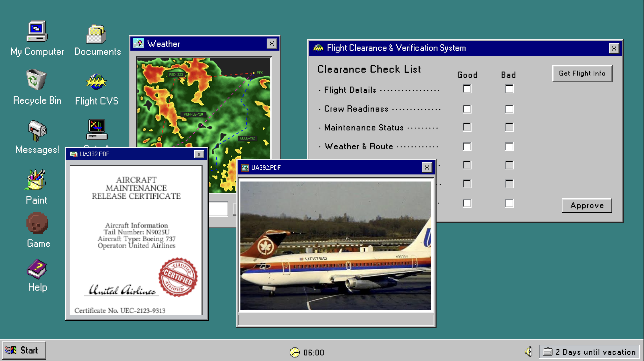The height and width of the screenshot is (361, 644).
Task: Click the clock icon next to 06:00
Action: pos(295,352)
